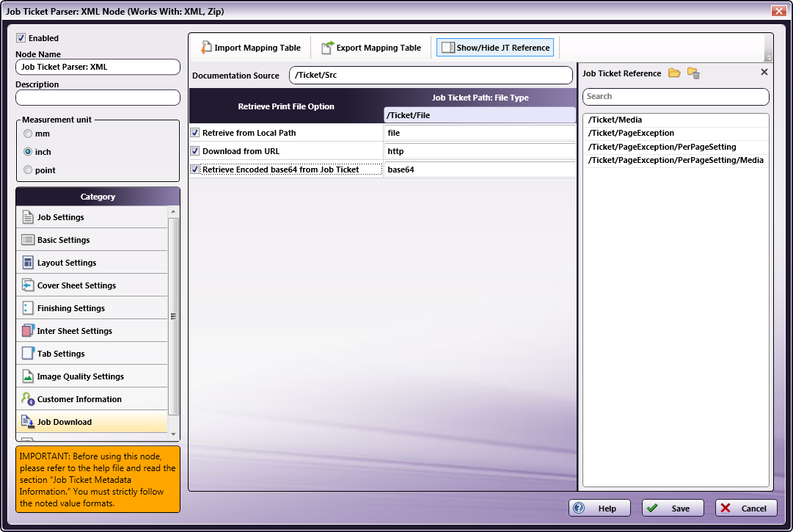Screen dimensions: 793x532
Task: Click the toolbar overflow arrow
Action: pos(768,58)
